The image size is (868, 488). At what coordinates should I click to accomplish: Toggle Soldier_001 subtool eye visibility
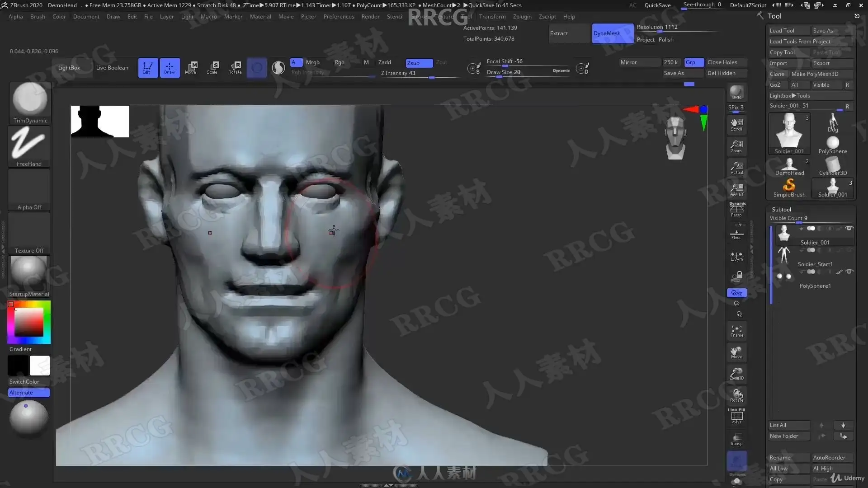pos(849,228)
